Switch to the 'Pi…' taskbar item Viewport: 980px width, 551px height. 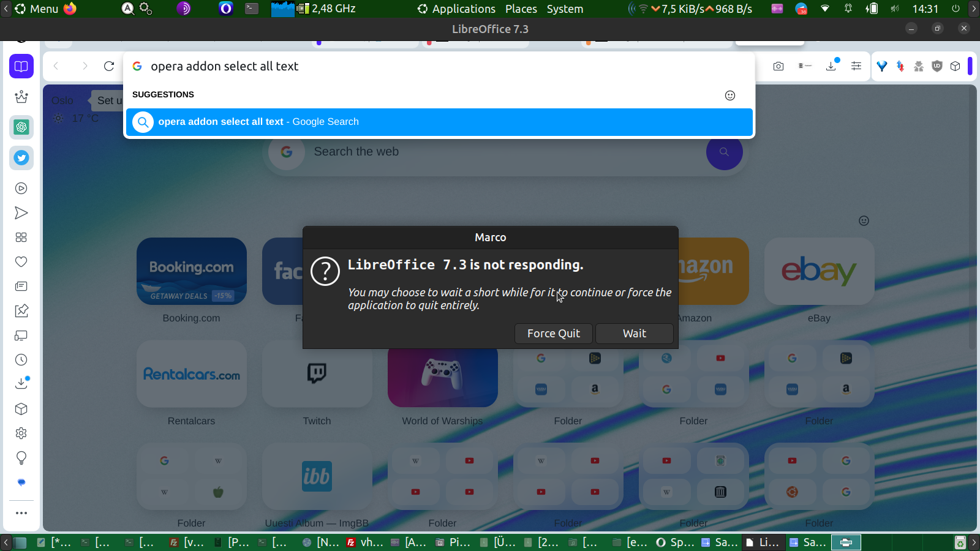pyautogui.click(x=453, y=542)
